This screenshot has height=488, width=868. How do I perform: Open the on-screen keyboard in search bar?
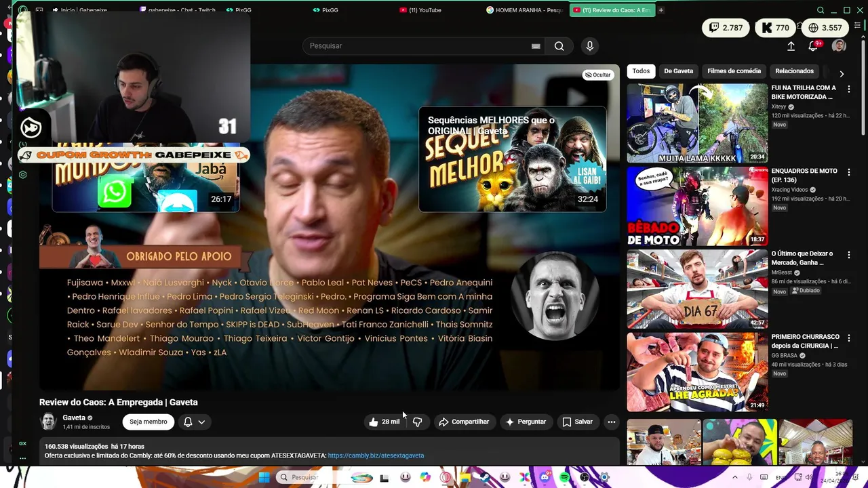536,46
